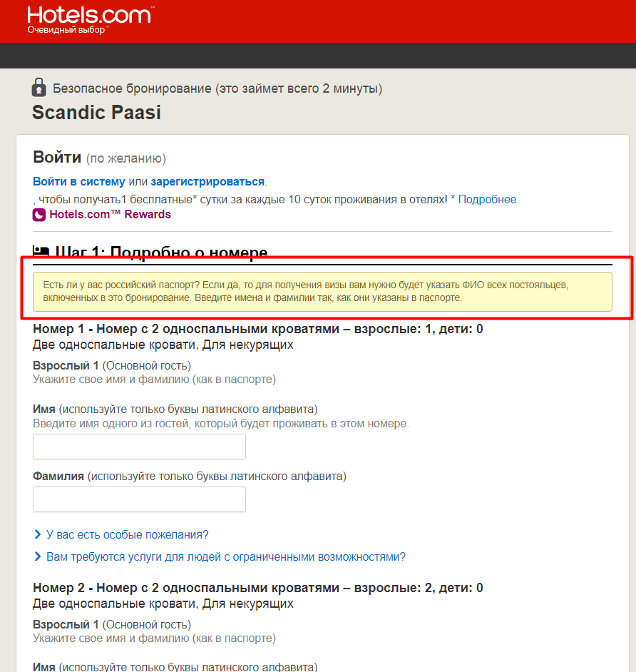Click the Шаг 1: Подробно о номере heading

click(161, 252)
